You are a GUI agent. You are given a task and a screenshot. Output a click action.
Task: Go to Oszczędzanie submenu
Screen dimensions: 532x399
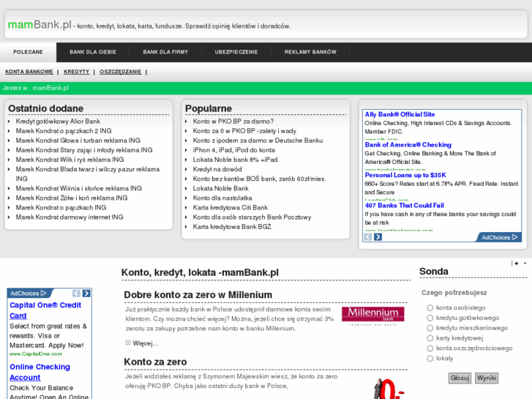pos(121,72)
